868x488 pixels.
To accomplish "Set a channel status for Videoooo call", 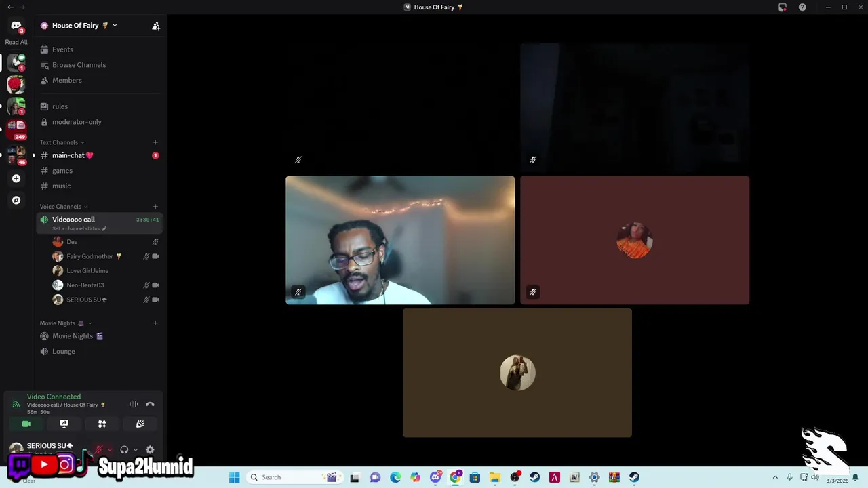I will 79,229.
